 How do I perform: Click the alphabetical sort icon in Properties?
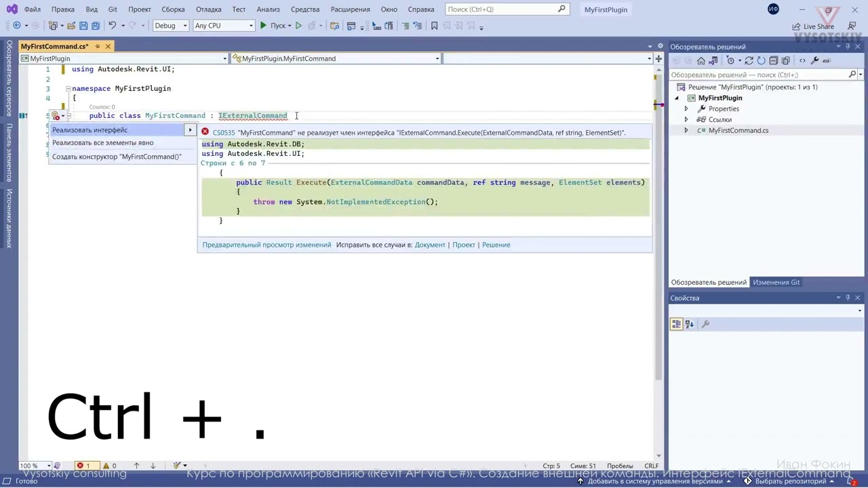coord(689,324)
